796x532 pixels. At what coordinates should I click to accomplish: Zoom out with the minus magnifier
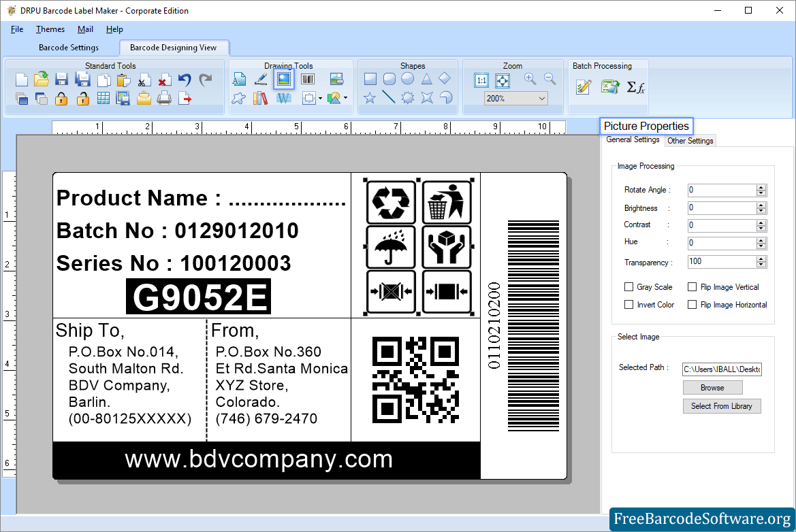point(550,79)
